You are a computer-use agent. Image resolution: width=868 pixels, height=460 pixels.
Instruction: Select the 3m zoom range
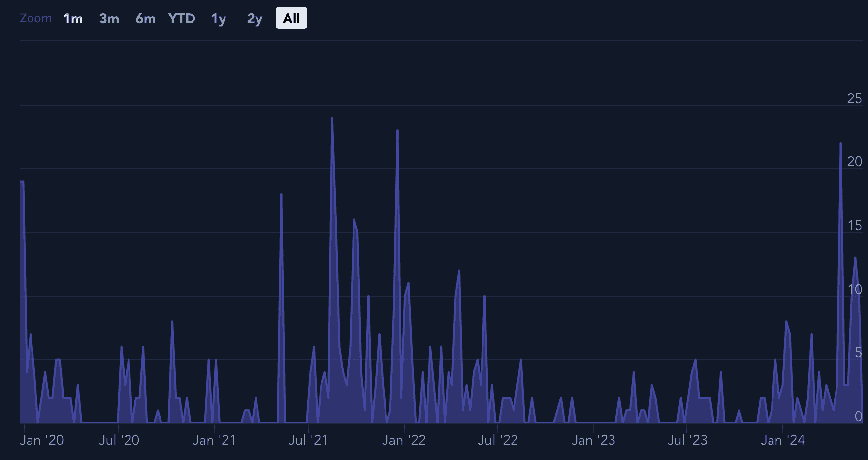coord(109,19)
